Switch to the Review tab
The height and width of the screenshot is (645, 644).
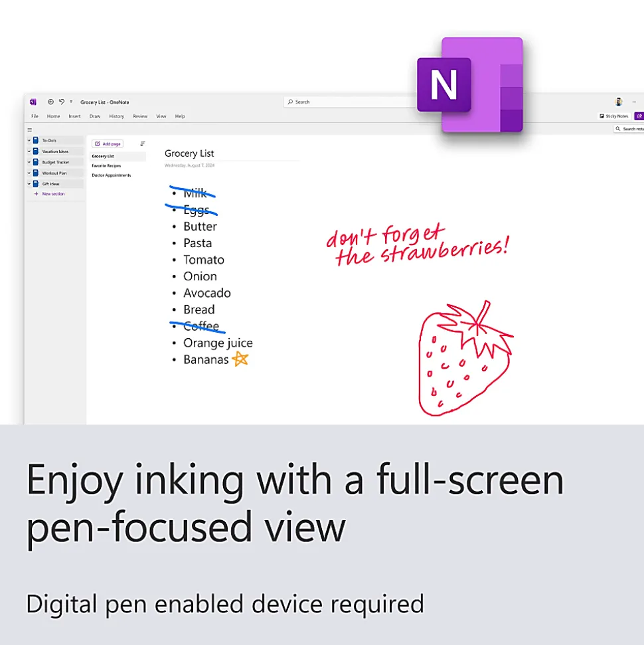[140, 116]
